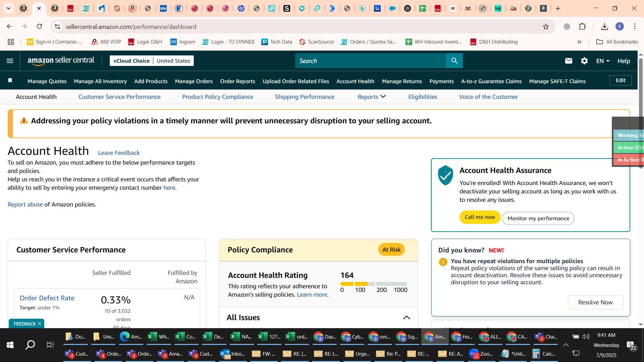Show hidden system tray icons
Screen dimensions: 644x362
(566, 345)
